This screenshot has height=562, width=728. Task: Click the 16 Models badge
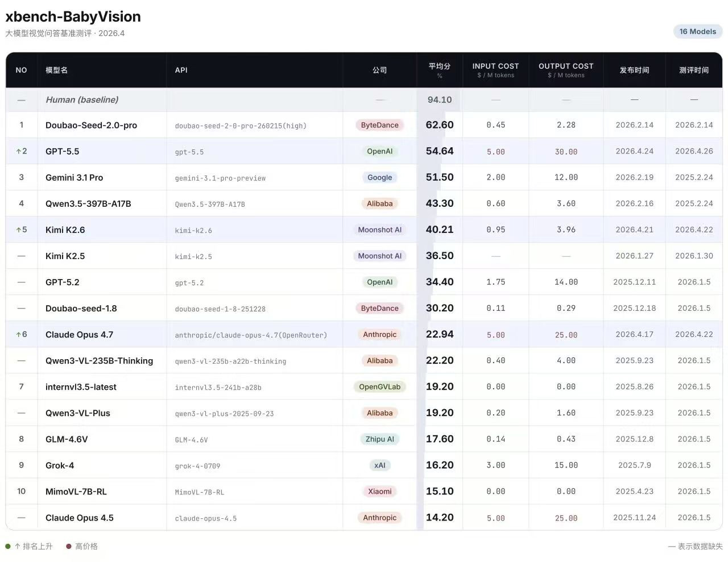697,31
